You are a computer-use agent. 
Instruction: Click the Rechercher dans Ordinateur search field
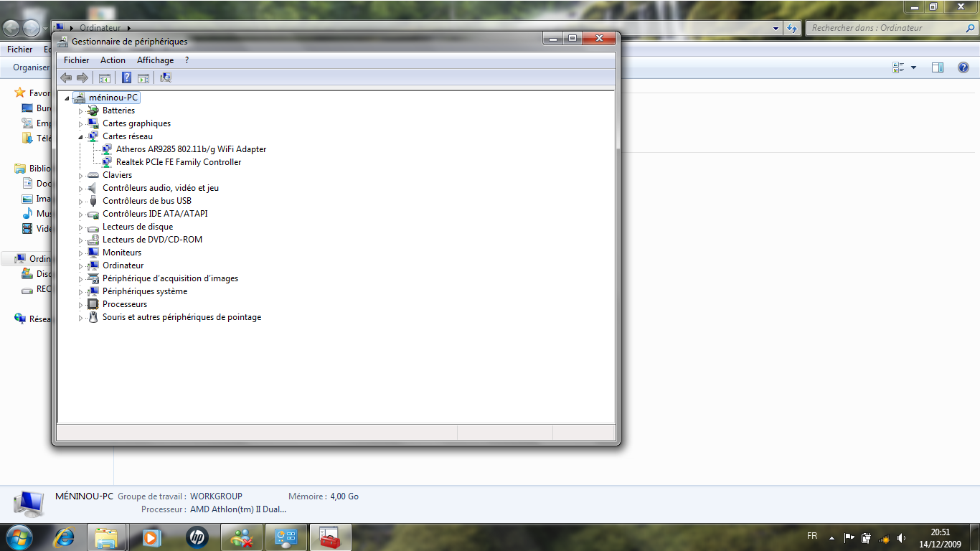[885, 28]
